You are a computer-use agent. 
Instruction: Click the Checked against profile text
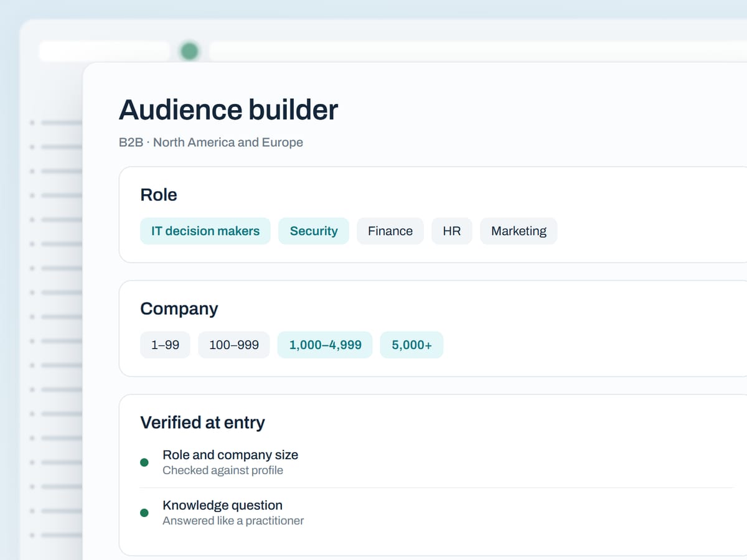tap(223, 470)
